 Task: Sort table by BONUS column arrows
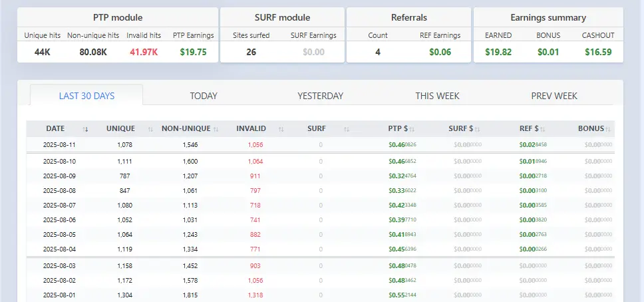[x=608, y=129]
